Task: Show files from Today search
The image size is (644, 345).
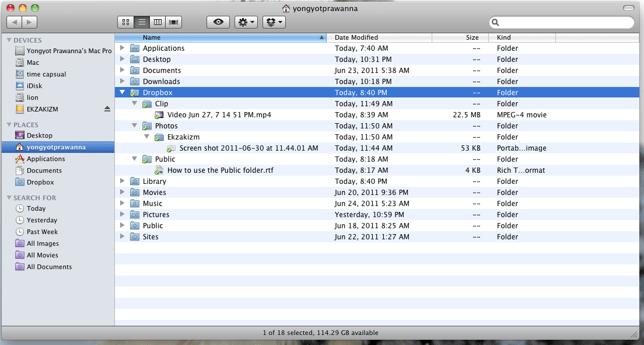Action: pyautogui.click(x=30, y=208)
